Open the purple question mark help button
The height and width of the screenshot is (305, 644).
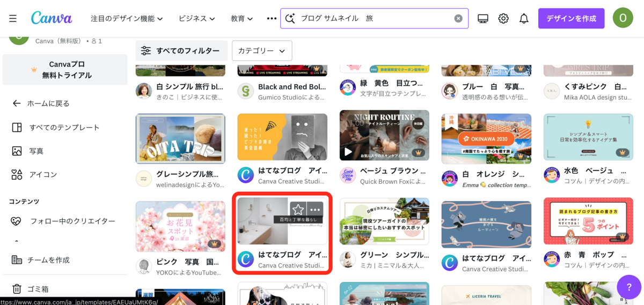629,287
